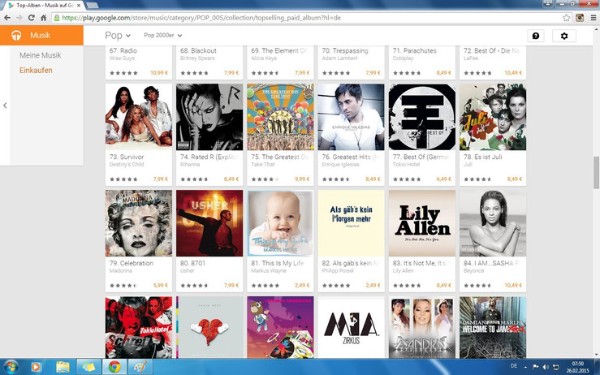Click the Madonna artist name
Screen dimensions: 600x375
pyautogui.click(x=121, y=271)
